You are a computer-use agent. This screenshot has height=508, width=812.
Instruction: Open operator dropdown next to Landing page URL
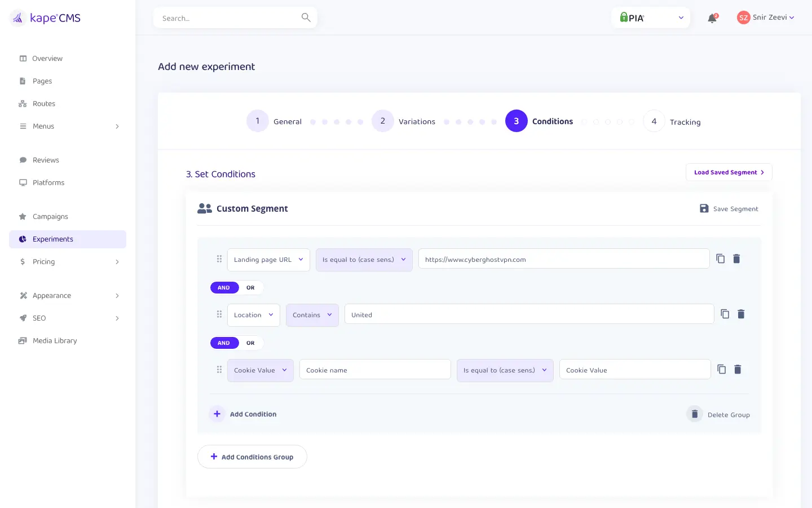pos(364,260)
